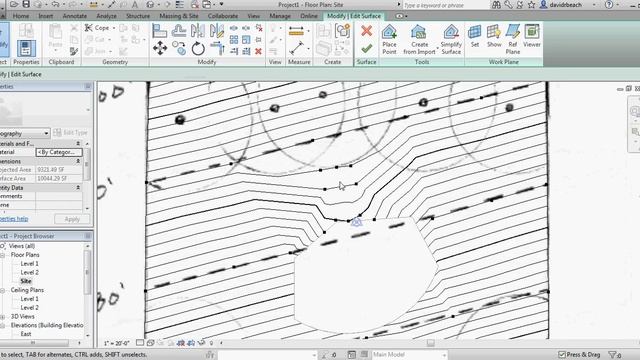The image size is (640, 360).
Task: Switch to Massing & Site tab
Action: (x=179, y=16)
